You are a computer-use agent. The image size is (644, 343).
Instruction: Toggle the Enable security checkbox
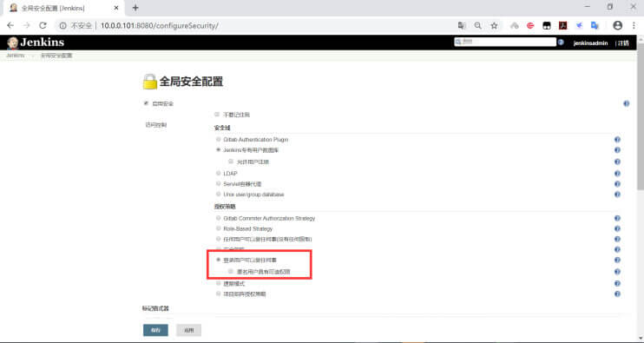(x=146, y=103)
